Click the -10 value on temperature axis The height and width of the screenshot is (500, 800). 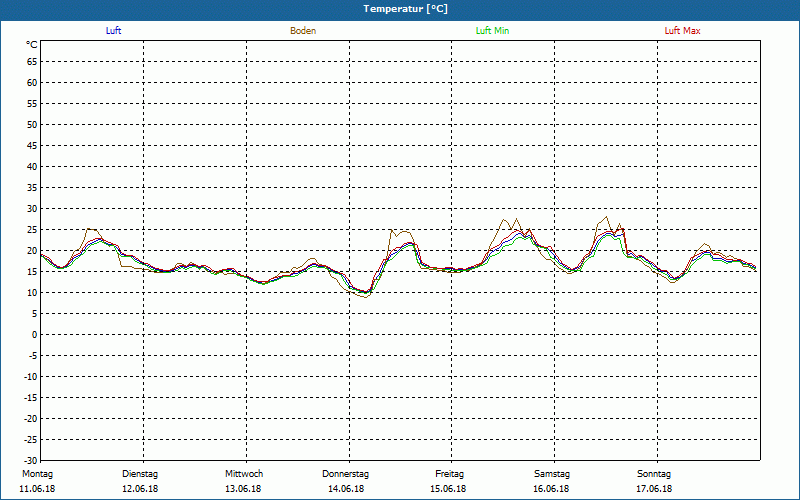click(31, 377)
